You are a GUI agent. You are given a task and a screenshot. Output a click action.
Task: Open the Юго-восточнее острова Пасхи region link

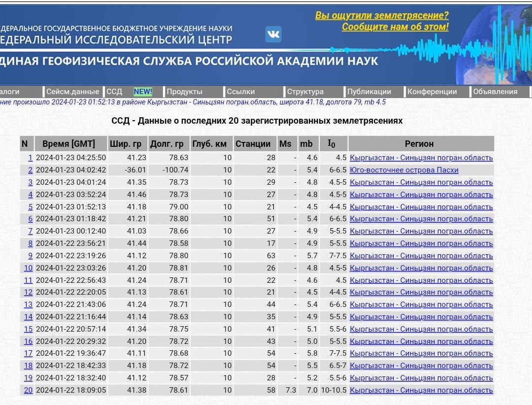coord(404,170)
